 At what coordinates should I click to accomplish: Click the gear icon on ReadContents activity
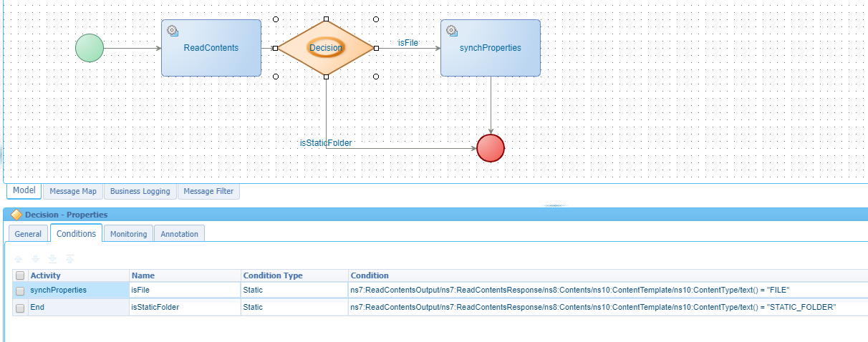[172, 30]
